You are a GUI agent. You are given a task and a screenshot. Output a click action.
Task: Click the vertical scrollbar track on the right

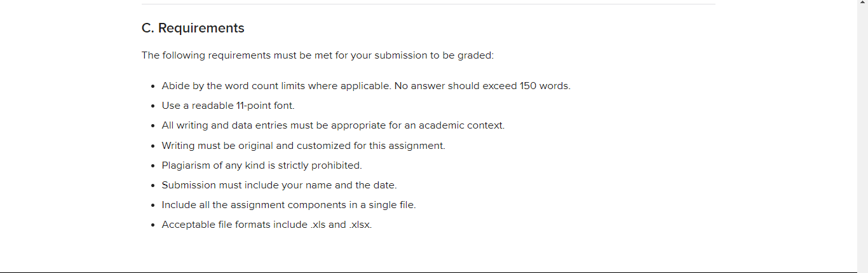click(x=862, y=136)
